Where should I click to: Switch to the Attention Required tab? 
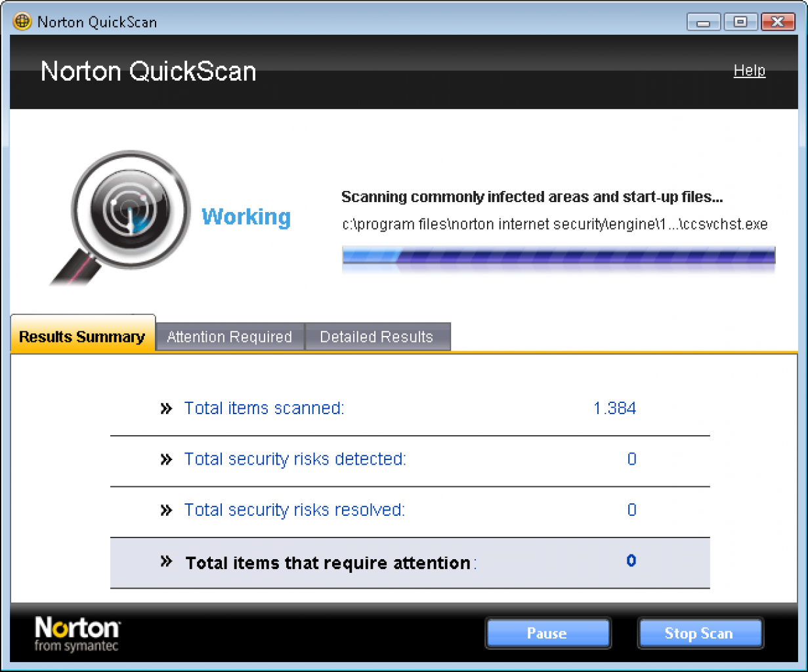pos(230,337)
